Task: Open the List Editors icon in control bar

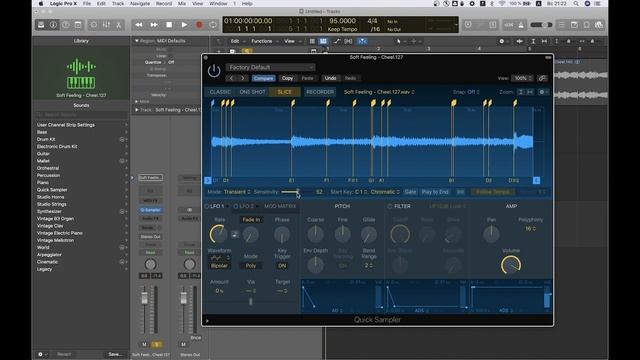Action: point(562,25)
